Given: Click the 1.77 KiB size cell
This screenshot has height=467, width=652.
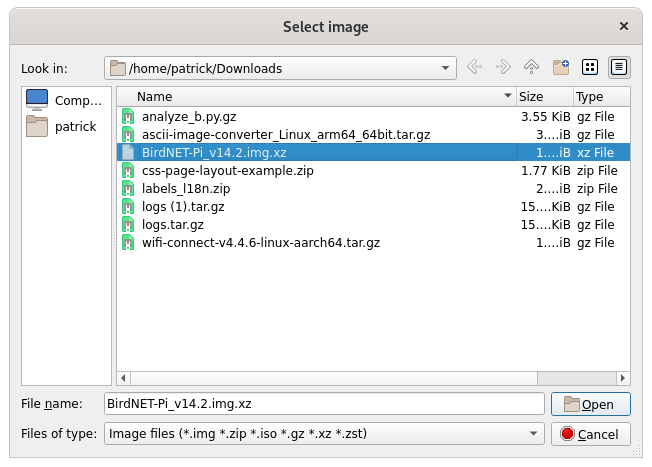Looking at the screenshot, I should [x=546, y=170].
